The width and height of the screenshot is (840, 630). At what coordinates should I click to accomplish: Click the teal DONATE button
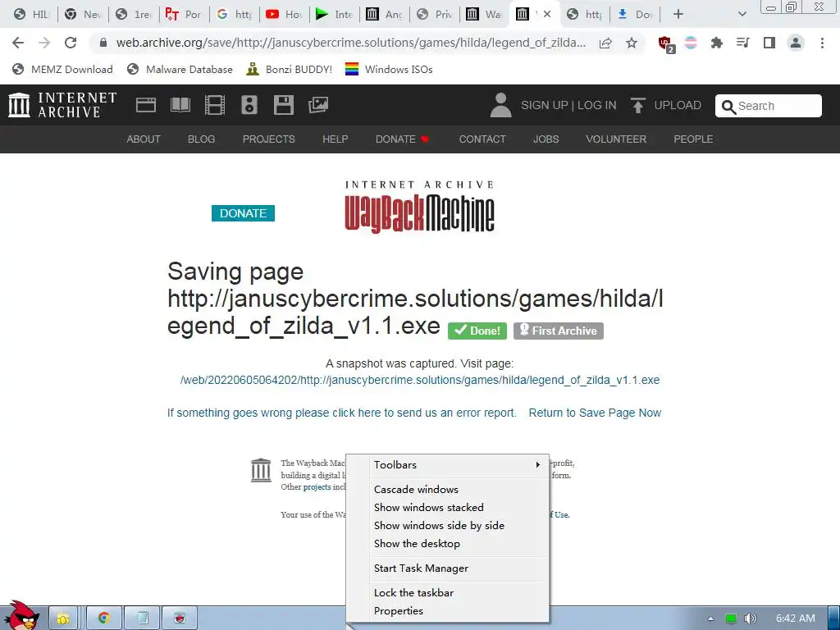click(x=243, y=213)
